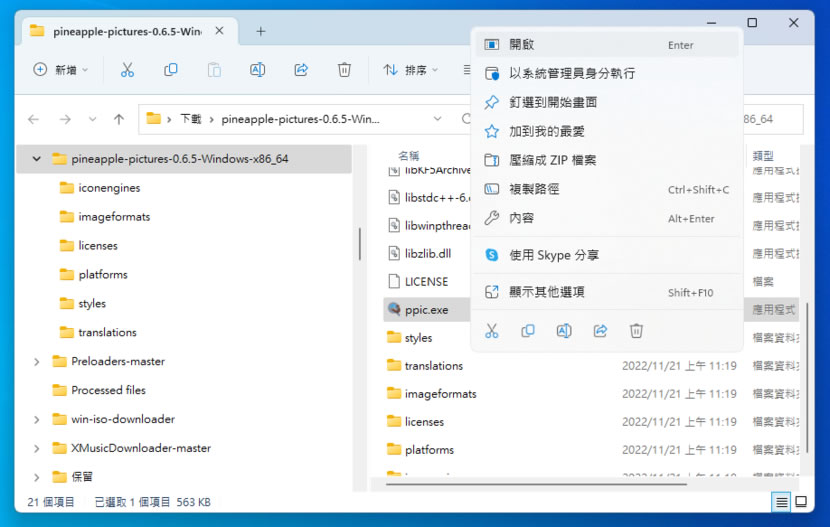Select licenses in the navigation tree
This screenshot has height=527, width=830.
point(98,246)
